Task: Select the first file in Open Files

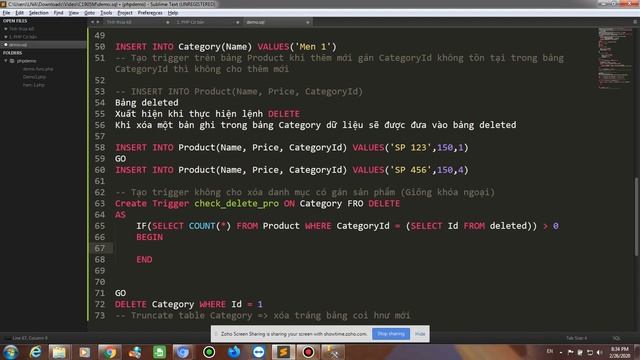Action: click(x=21, y=29)
